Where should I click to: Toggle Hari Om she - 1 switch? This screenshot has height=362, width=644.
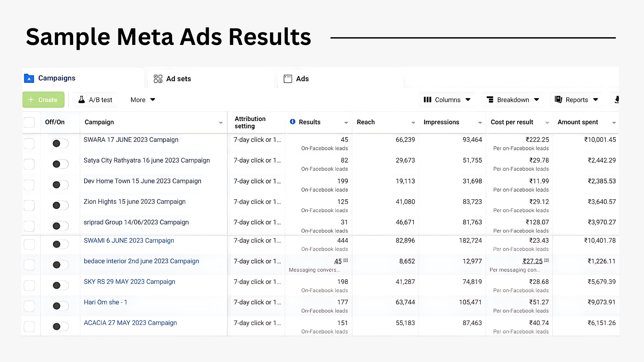[x=60, y=306]
